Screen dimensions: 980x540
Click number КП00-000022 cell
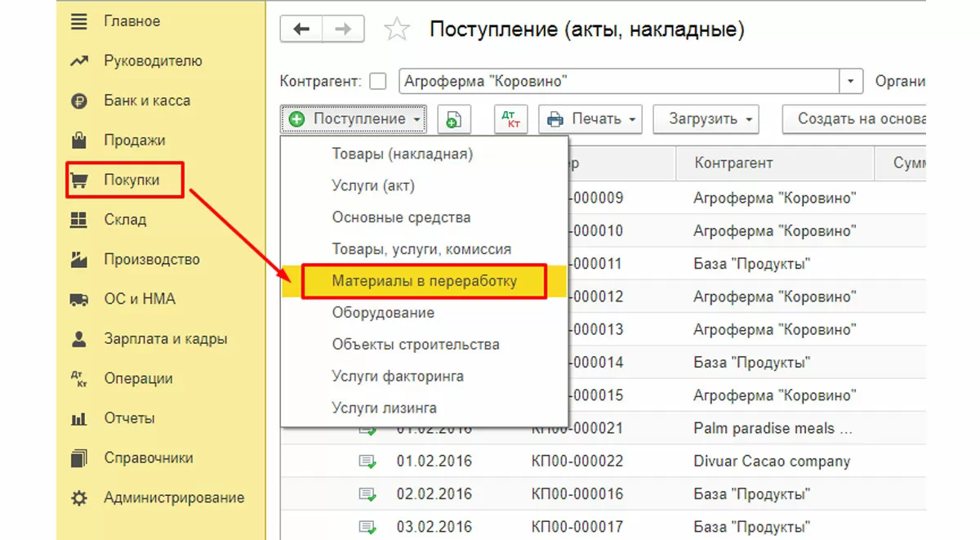(x=577, y=462)
